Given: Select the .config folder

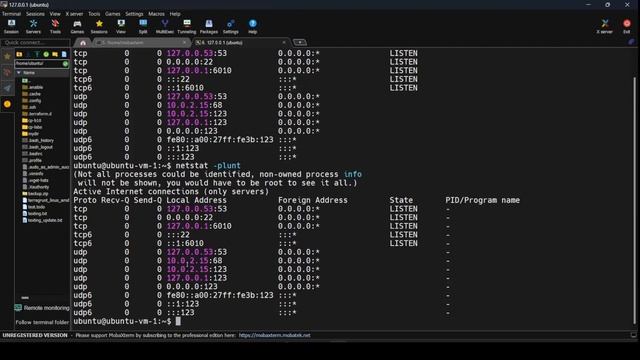Looking at the screenshot, I should 32,100.
